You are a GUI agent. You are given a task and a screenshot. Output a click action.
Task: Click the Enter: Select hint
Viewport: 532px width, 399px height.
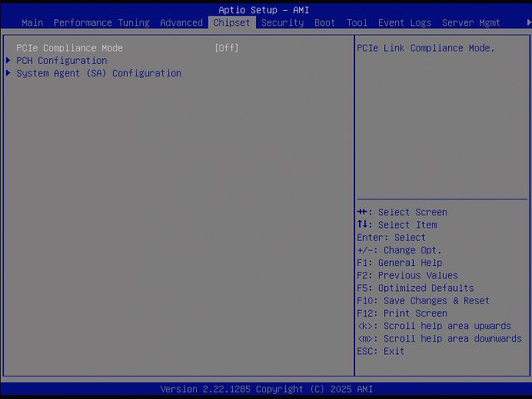pyautogui.click(x=392, y=237)
